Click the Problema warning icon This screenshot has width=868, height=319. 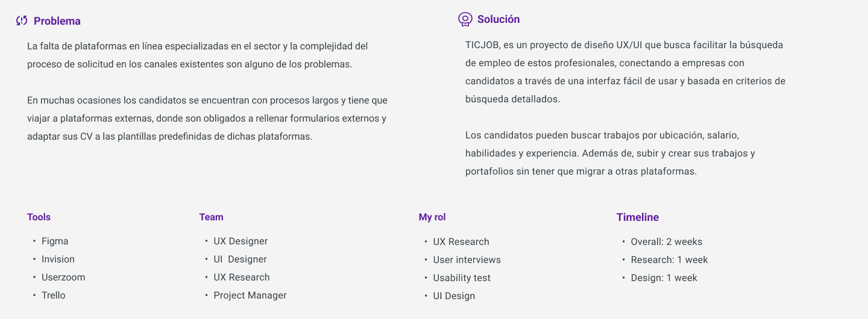[22, 21]
